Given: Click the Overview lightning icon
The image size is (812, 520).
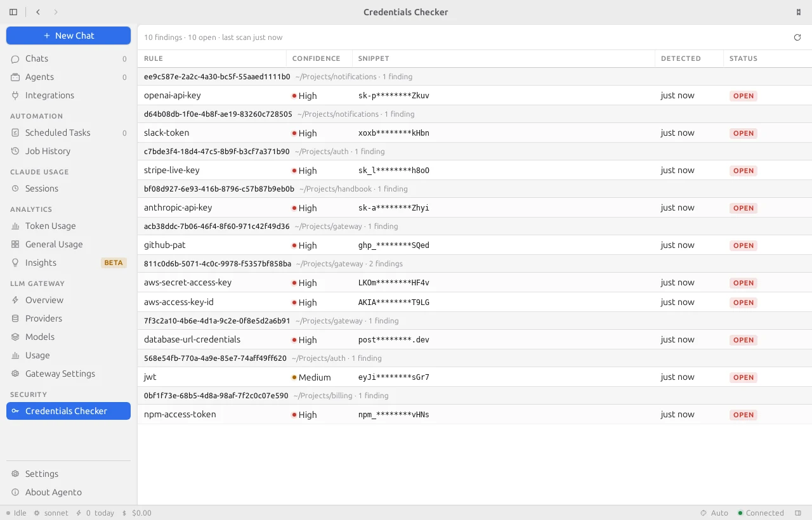Looking at the screenshot, I should pyautogui.click(x=15, y=300).
